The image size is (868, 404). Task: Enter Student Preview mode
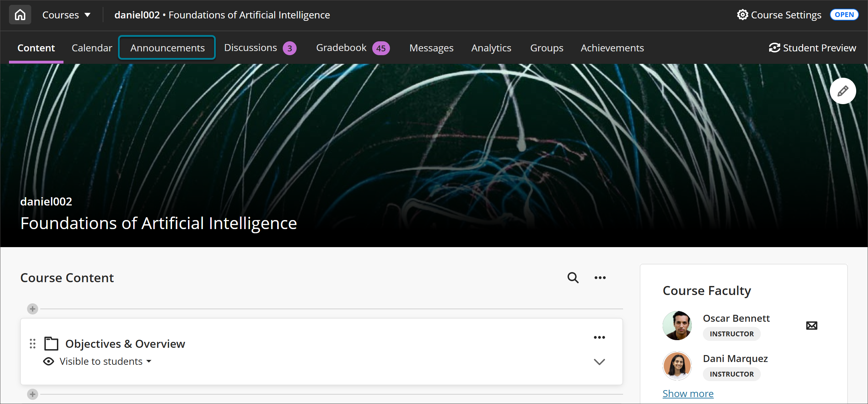pyautogui.click(x=812, y=48)
